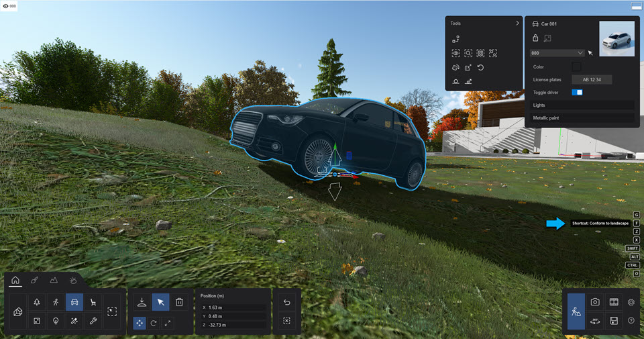Open the 360 panorama mode
644x339 pixels.
point(595,322)
